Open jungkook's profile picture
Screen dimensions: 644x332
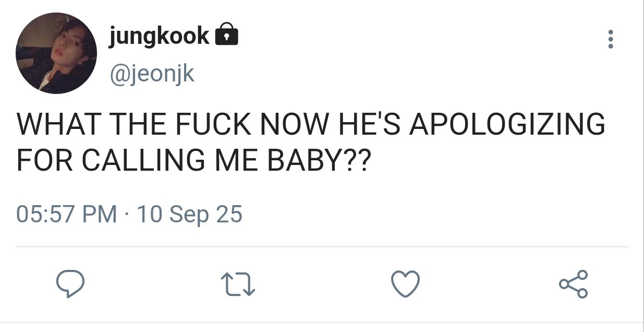point(56,53)
